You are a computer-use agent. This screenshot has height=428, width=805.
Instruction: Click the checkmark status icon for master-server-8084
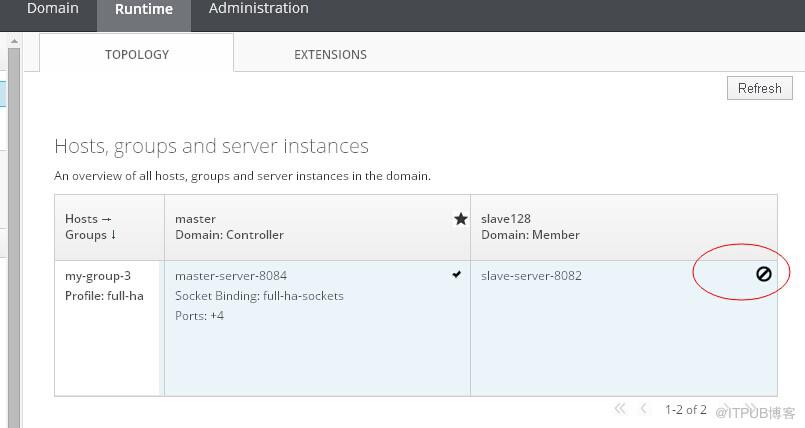pyautogui.click(x=456, y=275)
